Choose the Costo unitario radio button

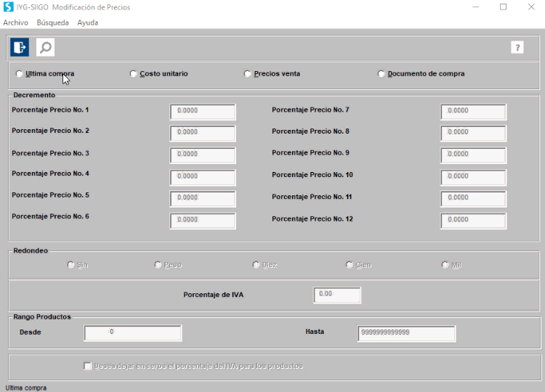click(133, 74)
